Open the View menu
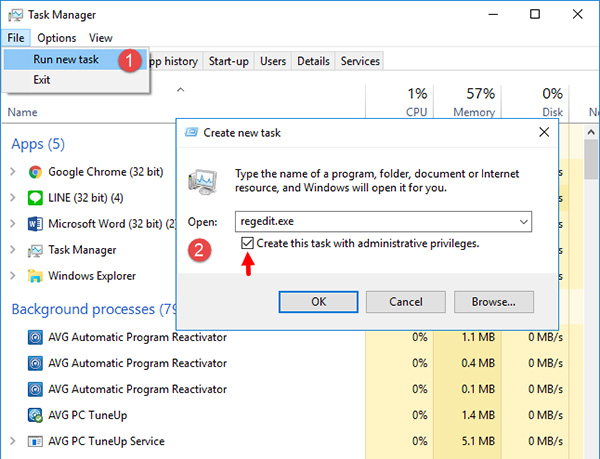Image resolution: width=600 pixels, height=459 pixels. pyautogui.click(x=101, y=38)
